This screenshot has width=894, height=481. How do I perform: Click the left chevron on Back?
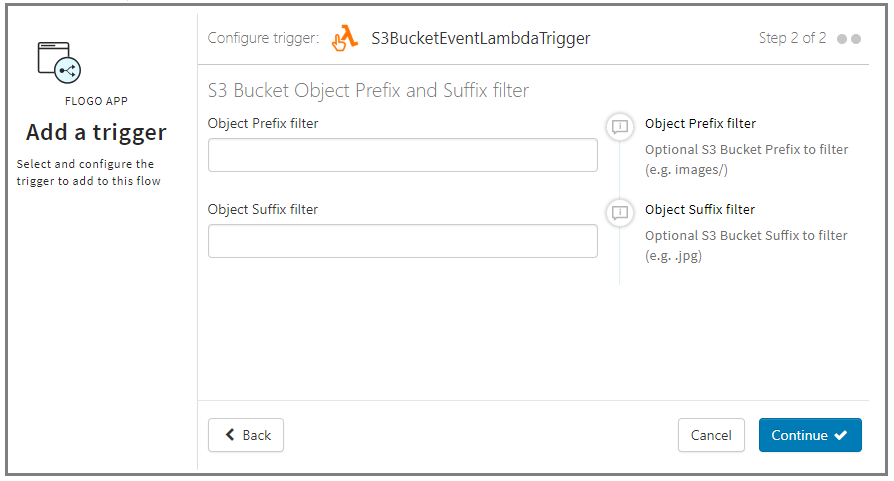(230, 435)
